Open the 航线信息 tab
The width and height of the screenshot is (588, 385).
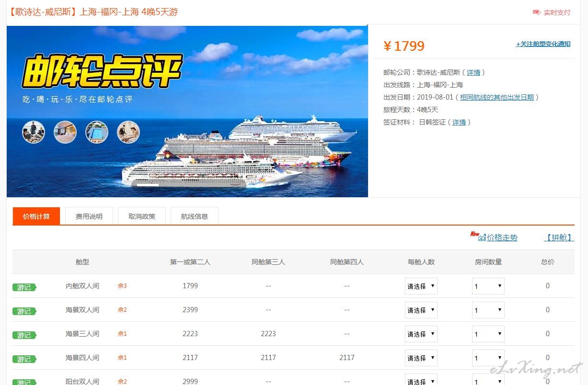[x=195, y=216]
